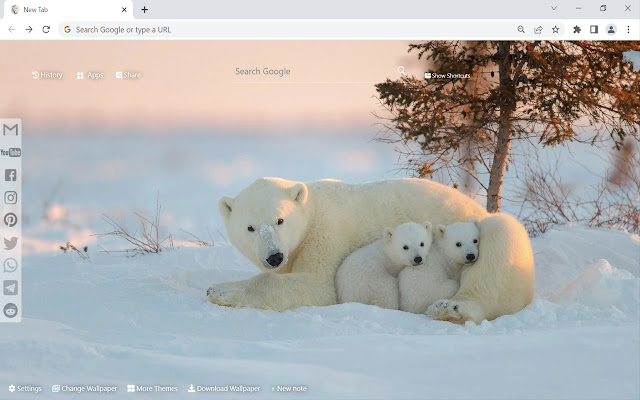Screen dimensions: 640x400
Task: Open the zoom magnifier in address bar
Action: pos(521,29)
